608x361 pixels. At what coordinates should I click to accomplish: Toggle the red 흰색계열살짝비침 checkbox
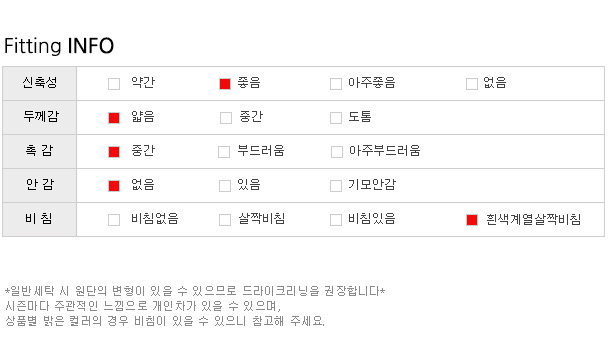click(x=472, y=220)
